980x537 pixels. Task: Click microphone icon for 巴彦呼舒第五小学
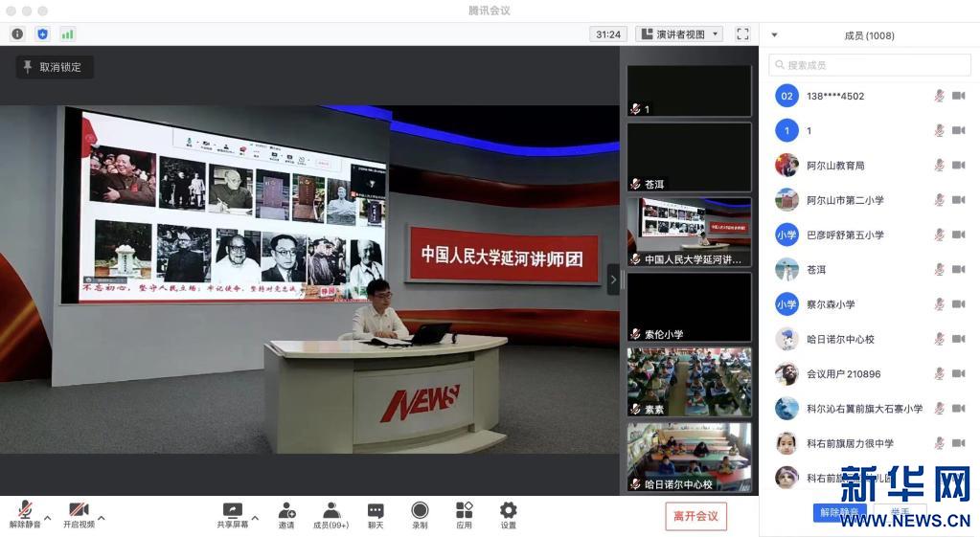tap(939, 235)
